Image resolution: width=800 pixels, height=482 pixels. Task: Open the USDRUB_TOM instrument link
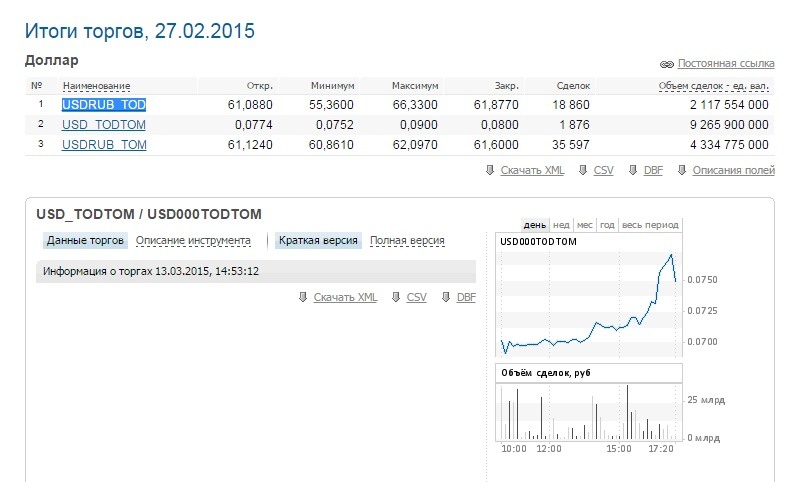[104, 145]
